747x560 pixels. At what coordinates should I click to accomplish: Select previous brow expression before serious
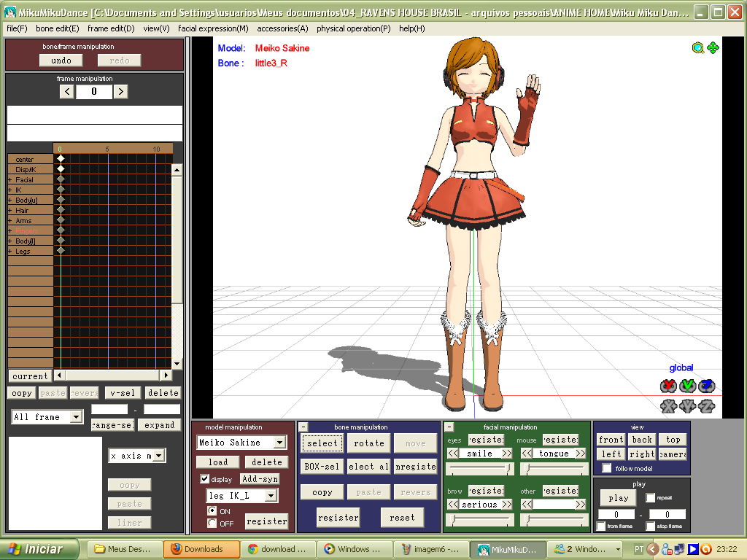[x=453, y=505]
